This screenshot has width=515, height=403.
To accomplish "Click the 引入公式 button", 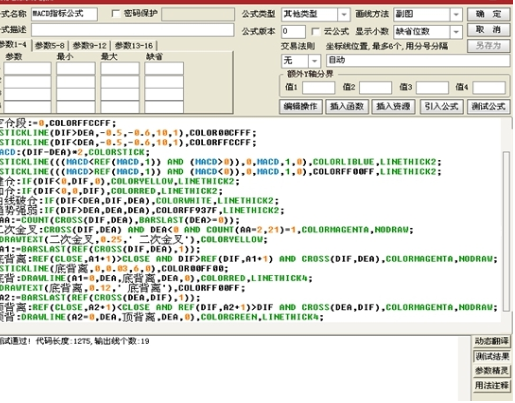I will [441, 107].
